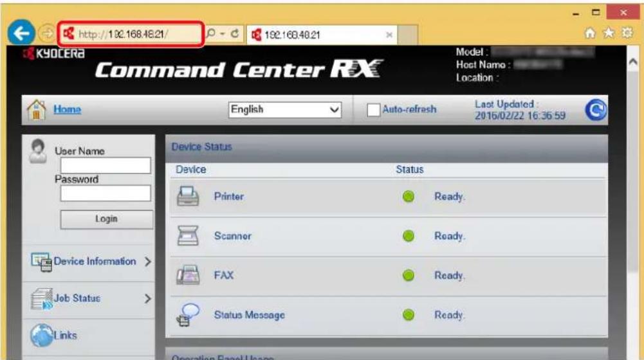Click the FAX text label
Screen dimensions: 644x360
pos(224,275)
